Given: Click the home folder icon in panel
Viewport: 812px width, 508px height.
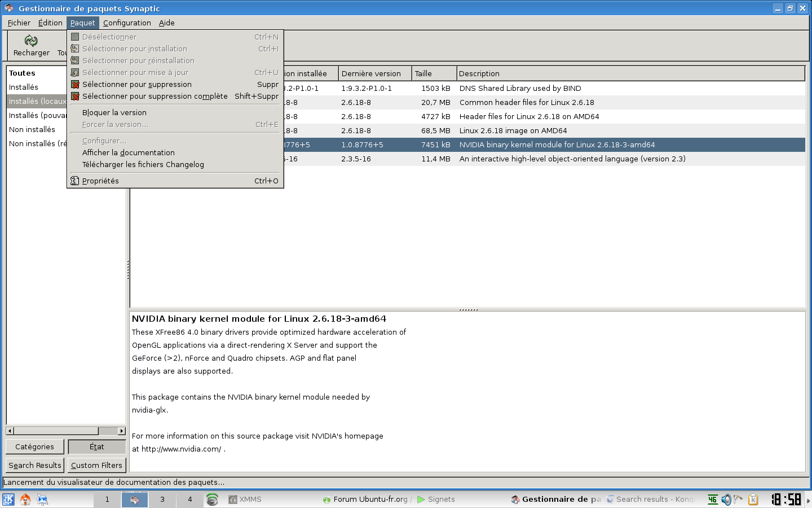Looking at the screenshot, I should tap(25, 500).
